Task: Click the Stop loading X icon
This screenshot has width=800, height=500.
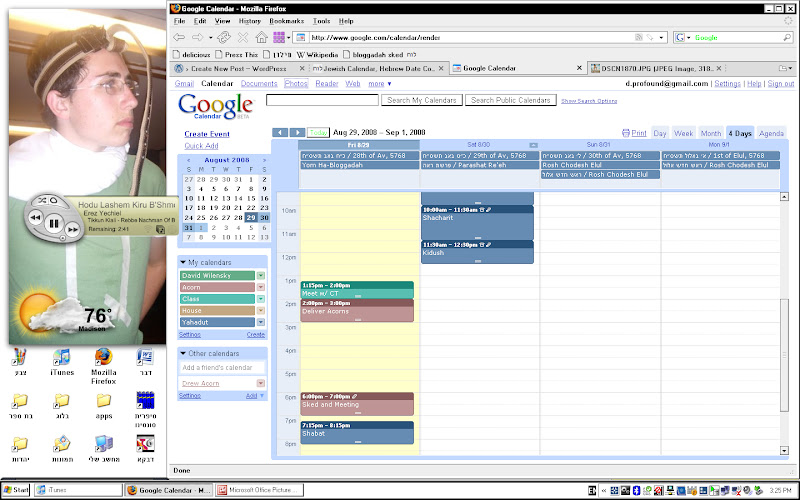Action: coord(243,37)
